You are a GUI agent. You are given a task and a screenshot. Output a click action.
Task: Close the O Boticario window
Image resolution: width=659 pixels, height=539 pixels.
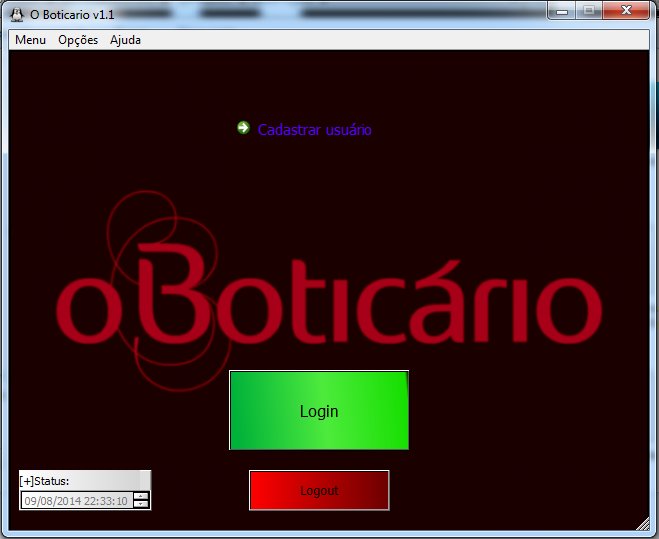[x=626, y=11]
